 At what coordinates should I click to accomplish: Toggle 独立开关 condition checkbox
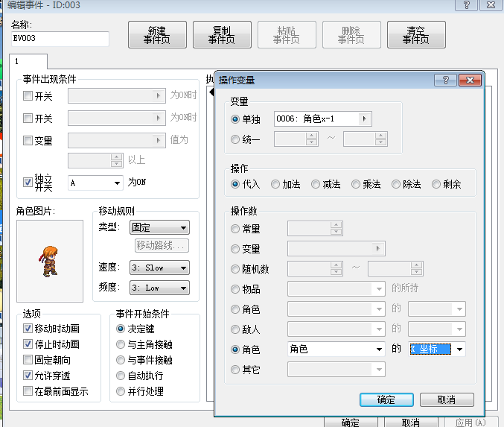(x=28, y=183)
